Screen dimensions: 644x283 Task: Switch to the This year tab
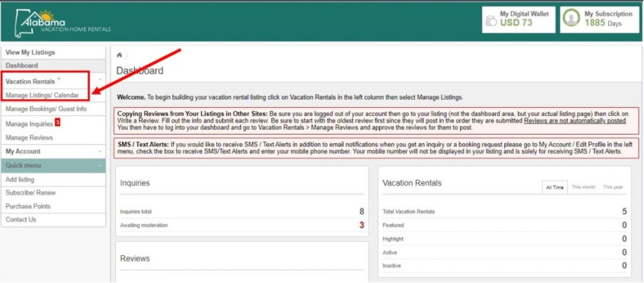coord(613,187)
